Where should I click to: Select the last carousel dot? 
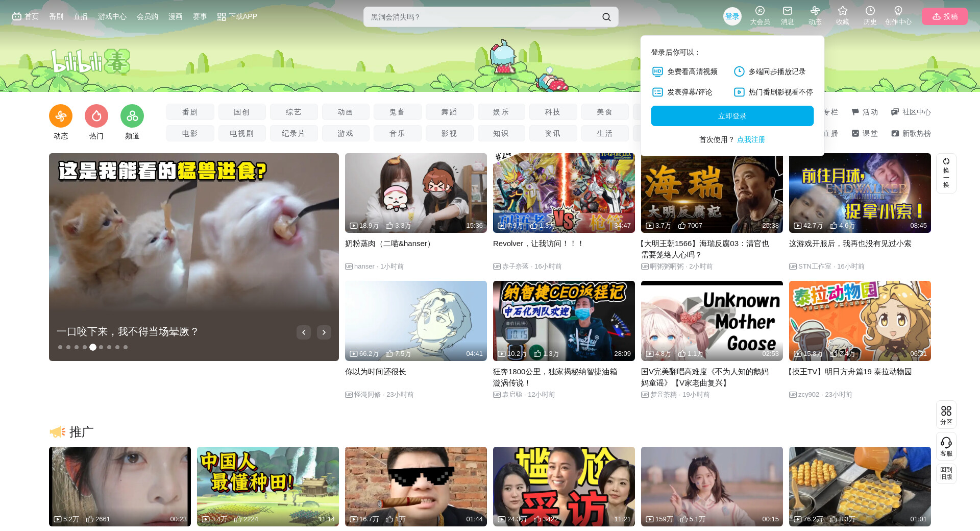126,347
